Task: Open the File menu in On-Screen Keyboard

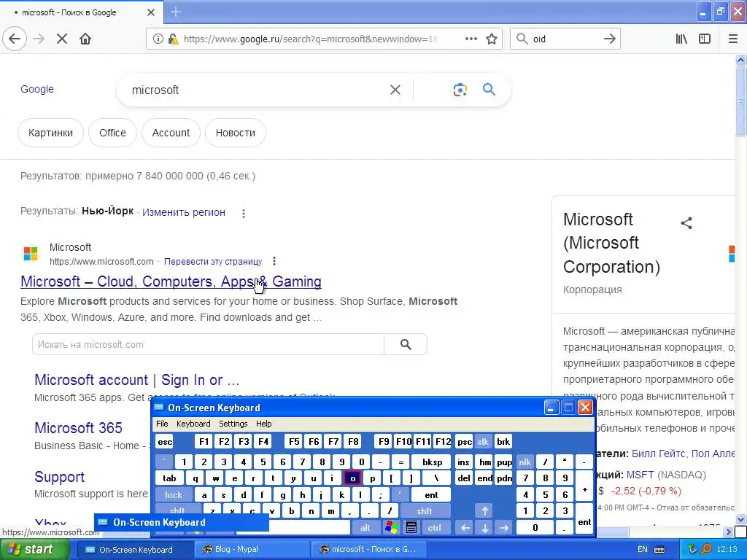Action: [x=162, y=424]
